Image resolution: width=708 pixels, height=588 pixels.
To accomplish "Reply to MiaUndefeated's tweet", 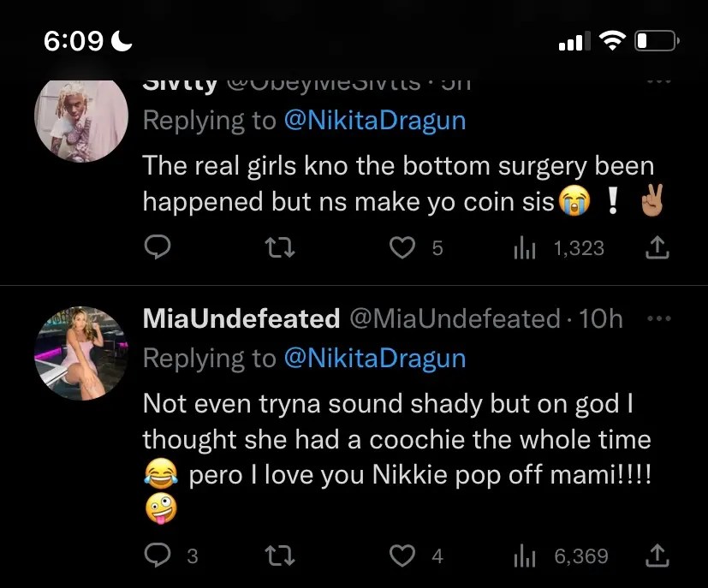I will pos(158,556).
